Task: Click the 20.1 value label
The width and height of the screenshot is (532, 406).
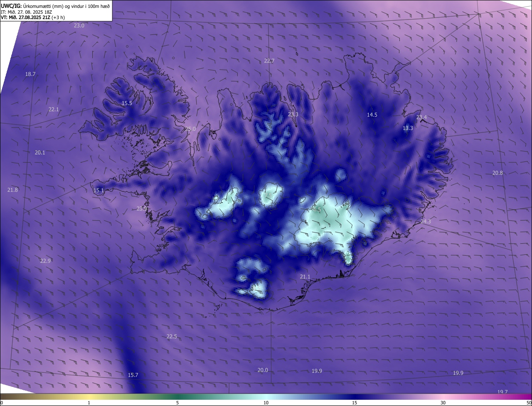Action: pos(40,153)
